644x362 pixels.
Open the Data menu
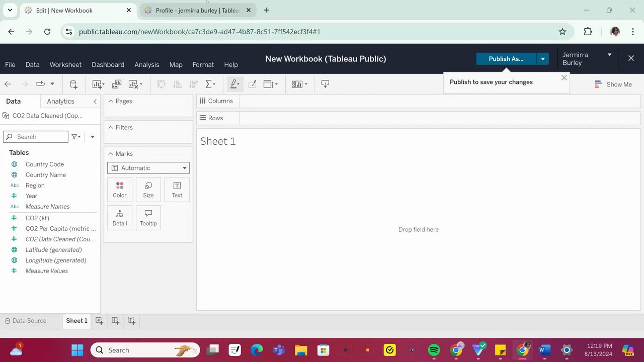point(32,65)
